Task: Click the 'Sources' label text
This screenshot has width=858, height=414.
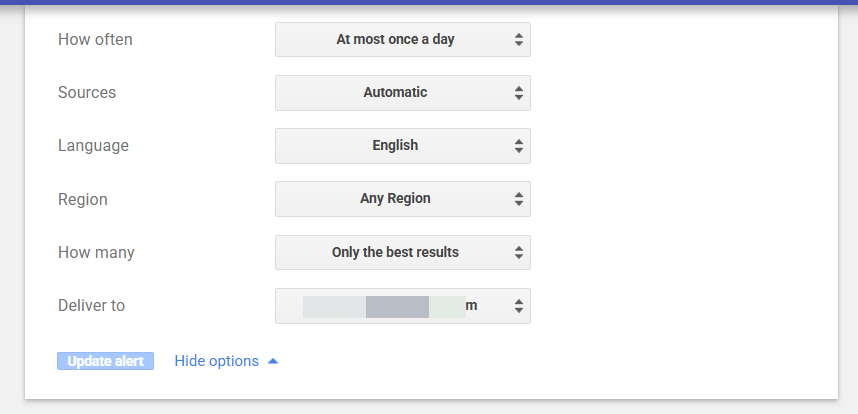Action: point(87,93)
